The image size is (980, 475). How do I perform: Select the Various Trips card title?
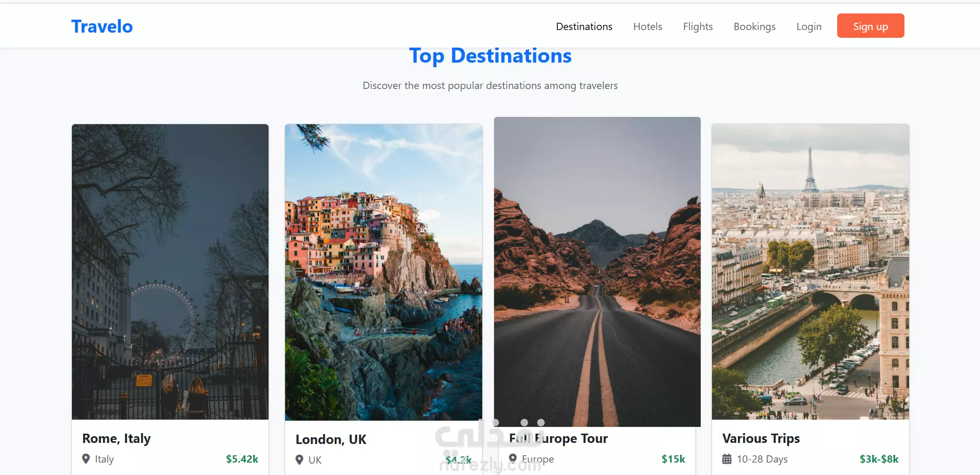(x=761, y=439)
